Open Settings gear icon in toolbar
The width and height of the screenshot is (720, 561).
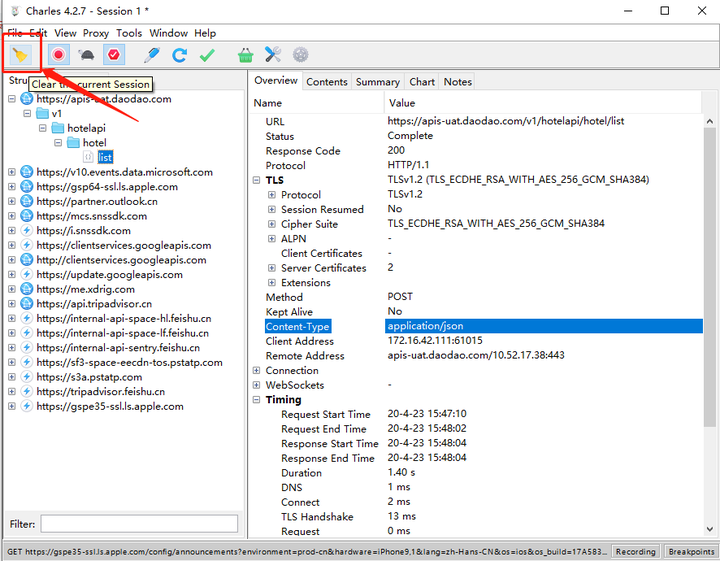(x=301, y=55)
